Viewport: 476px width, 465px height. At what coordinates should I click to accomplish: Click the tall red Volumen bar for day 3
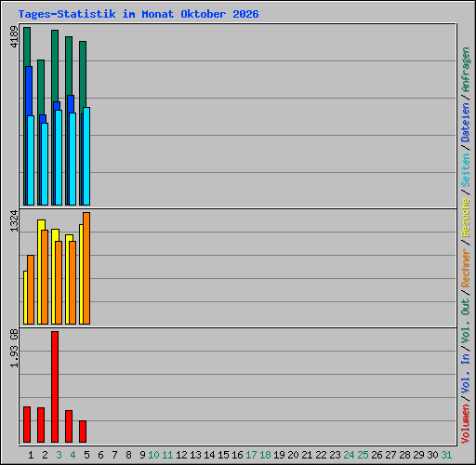pyautogui.click(x=55, y=387)
